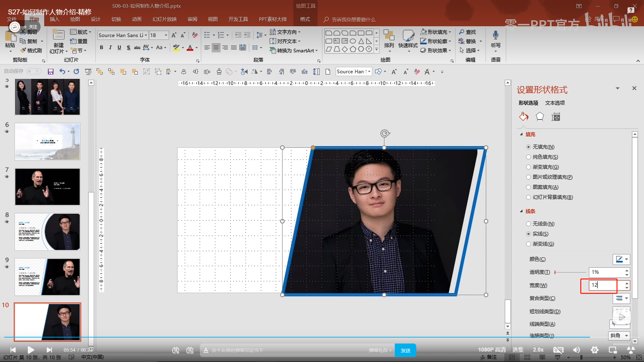Open video player settings gear
The height and width of the screenshot is (362, 644).
coord(595,350)
